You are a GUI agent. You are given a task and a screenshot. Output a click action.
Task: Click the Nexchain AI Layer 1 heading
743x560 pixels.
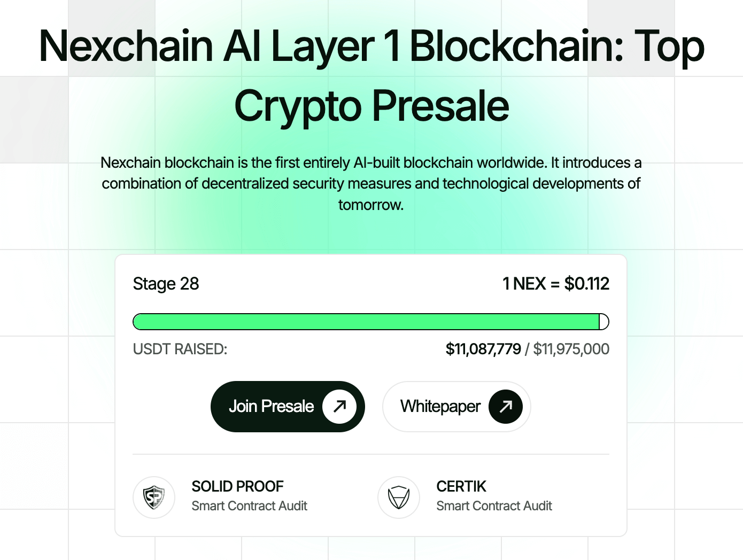point(371,46)
